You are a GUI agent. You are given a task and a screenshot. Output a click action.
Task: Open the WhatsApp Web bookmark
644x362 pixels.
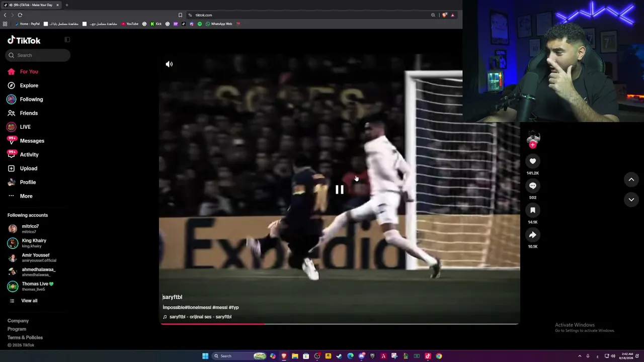[219, 24]
